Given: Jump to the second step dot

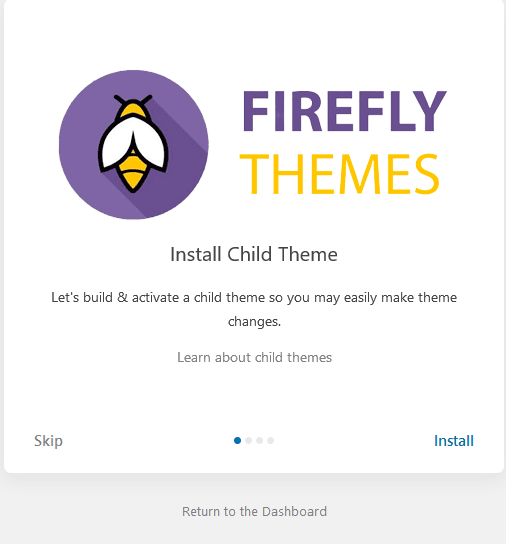Looking at the screenshot, I should (248, 441).
